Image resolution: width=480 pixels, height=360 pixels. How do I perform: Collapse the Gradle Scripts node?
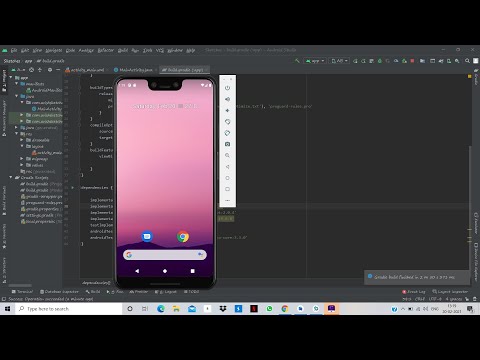[11, 177]
